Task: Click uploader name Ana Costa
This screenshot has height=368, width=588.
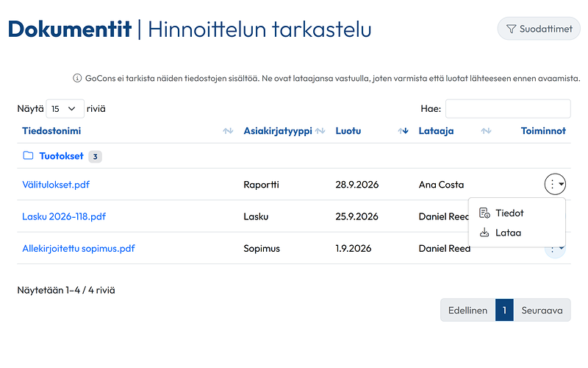Action: point(441,185)
